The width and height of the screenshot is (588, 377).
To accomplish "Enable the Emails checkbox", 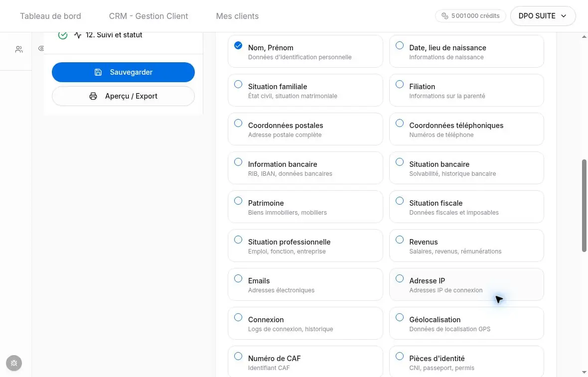I will click(x=238, y=278).
